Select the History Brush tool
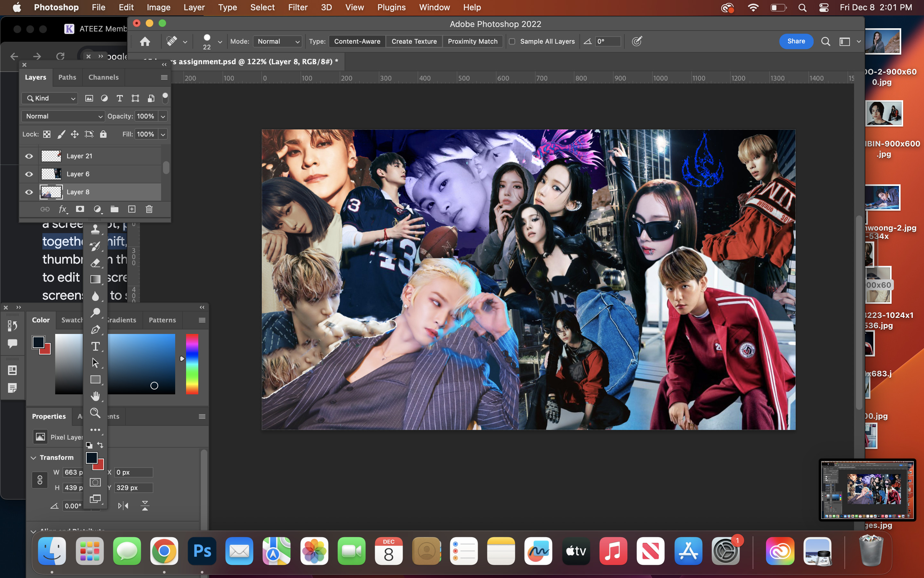The height and width of the screenshot is (578, 924). click(95, 246)
